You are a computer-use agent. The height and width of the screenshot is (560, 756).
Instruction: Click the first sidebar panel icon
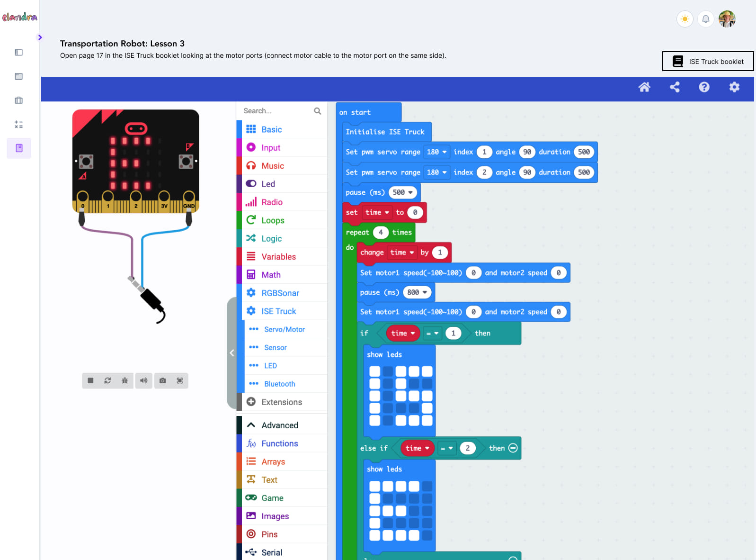pos(19,53)
